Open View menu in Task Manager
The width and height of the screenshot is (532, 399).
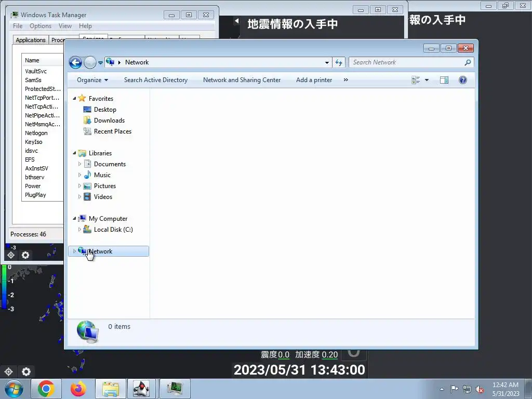pyautogui.click(x=65, y=26)
